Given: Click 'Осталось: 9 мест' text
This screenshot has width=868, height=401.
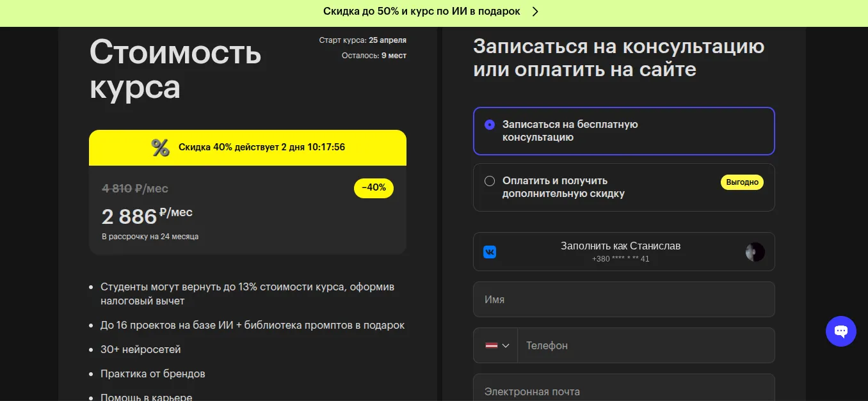Looking at the screenshot, I should [x=374, y=56].
